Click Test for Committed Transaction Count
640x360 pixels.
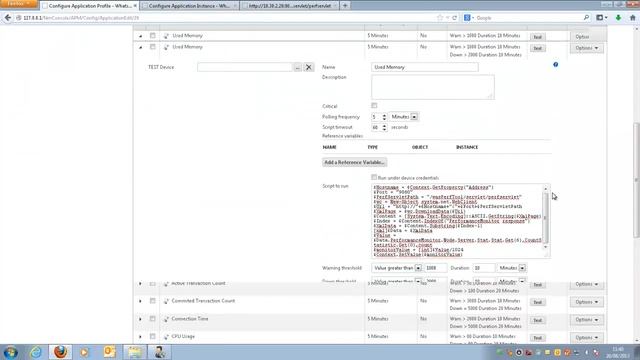coord(538,302)
